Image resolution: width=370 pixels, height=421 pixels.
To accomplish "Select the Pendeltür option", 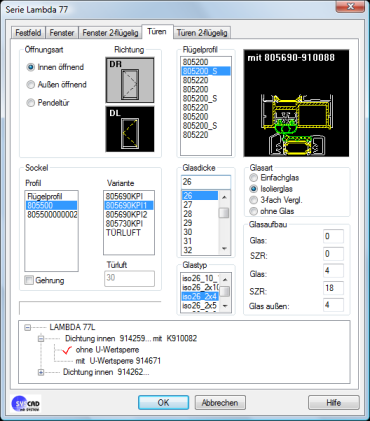I will coord(31,103).
